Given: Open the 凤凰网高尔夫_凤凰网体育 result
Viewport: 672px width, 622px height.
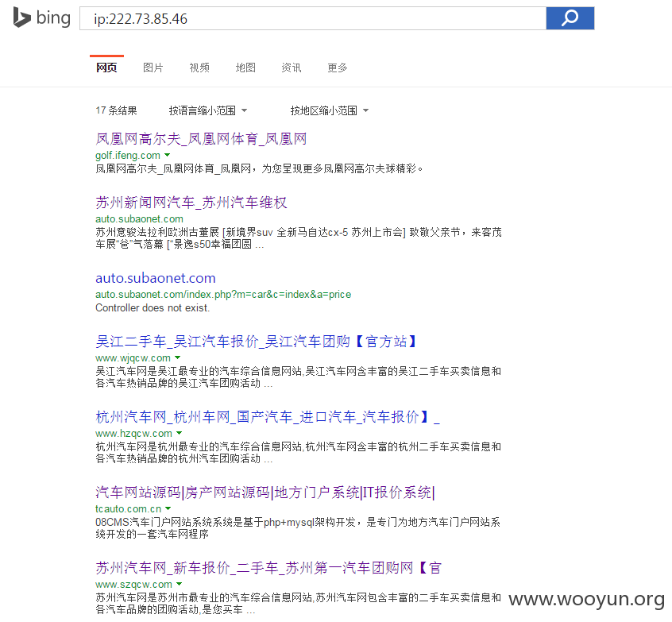Looking at the screenshot, I should point(201,139).
